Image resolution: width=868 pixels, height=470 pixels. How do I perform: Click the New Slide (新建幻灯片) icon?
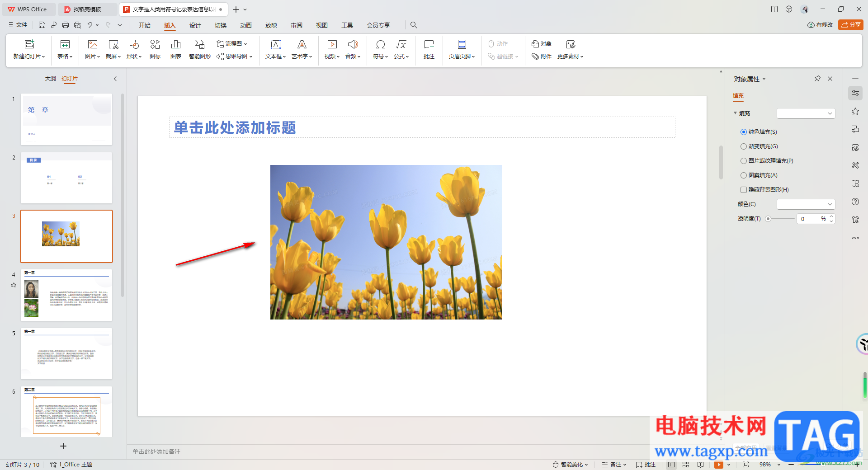click(29, 44)
